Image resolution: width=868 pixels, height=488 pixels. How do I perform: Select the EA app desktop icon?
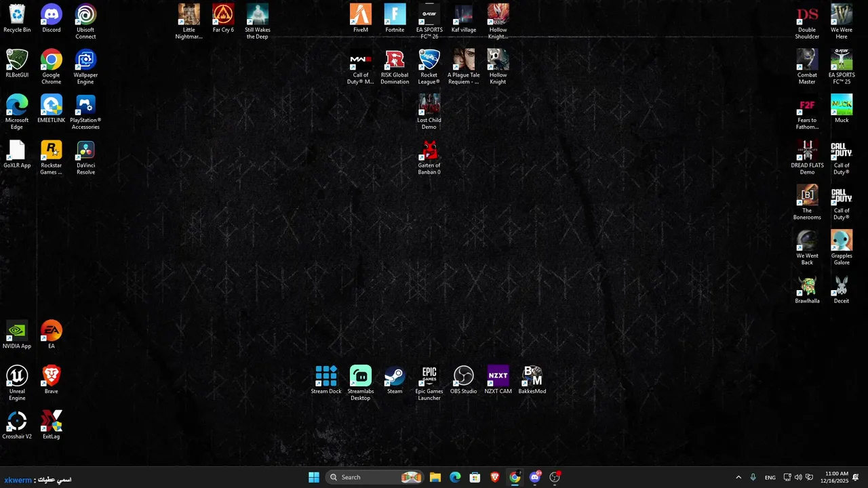point(52,335)
